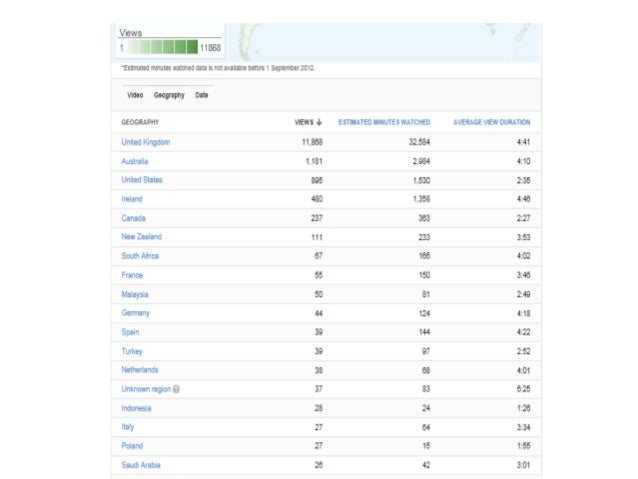
Task: Open Germany geography link
Action: click(135, 313)
